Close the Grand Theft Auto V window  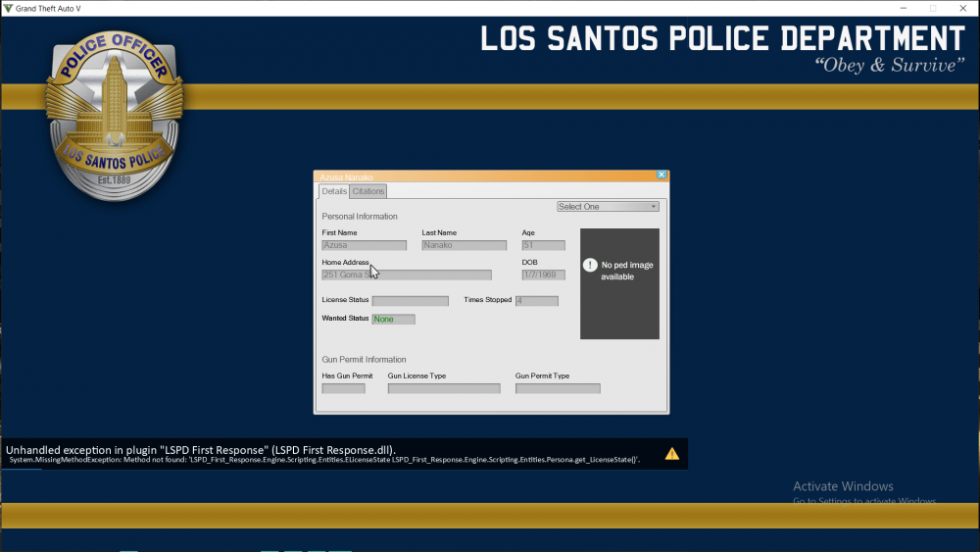963,8
